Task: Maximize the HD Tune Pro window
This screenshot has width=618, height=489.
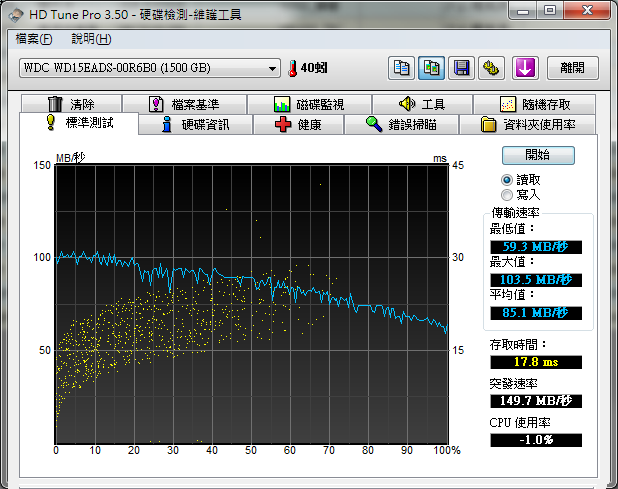Action: (x=550, y=10)
